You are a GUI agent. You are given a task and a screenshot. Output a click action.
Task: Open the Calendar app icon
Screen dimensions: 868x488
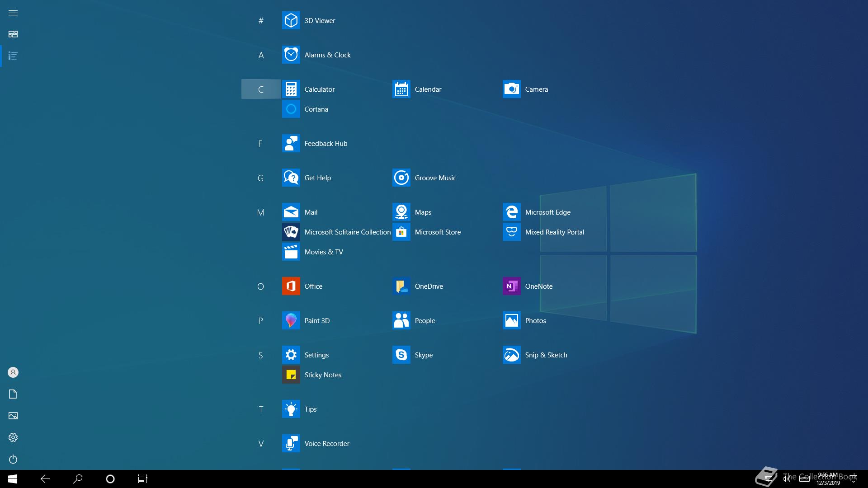coord(401,89)
